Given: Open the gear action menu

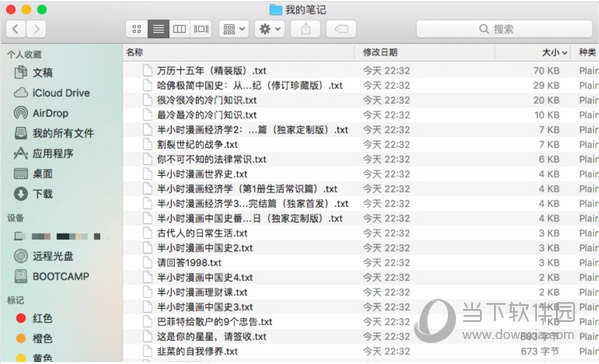Looking at the screenshot, I should (270, 29).
